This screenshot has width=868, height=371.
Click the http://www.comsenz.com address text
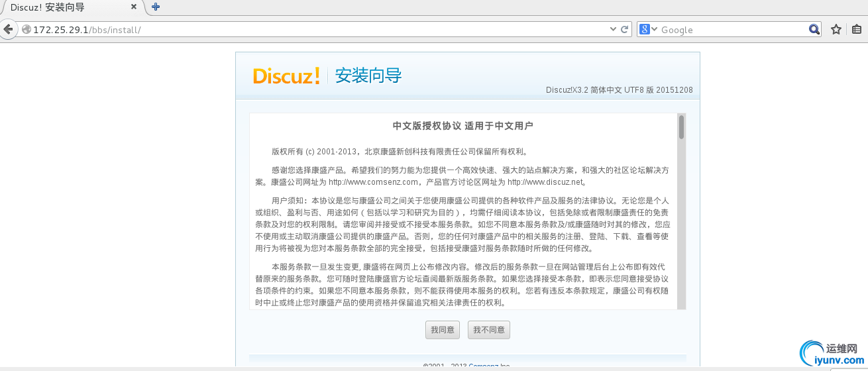[x=374, y=182]
